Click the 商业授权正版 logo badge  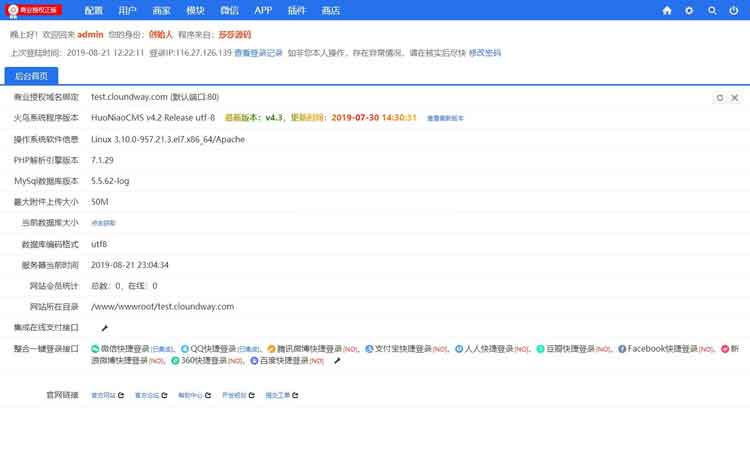coord(34,10)
